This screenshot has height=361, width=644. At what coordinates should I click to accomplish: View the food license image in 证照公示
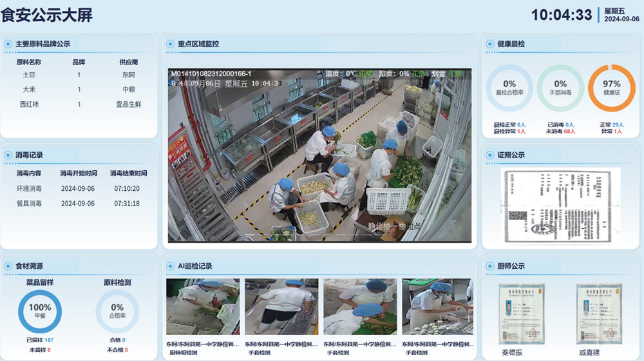point(560,205)
